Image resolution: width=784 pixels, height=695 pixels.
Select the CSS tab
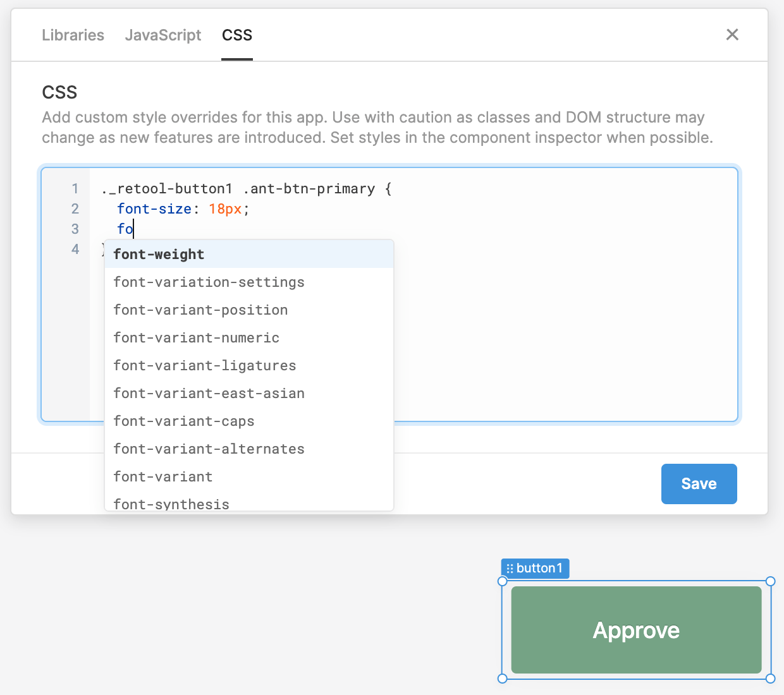coord(237,35)
